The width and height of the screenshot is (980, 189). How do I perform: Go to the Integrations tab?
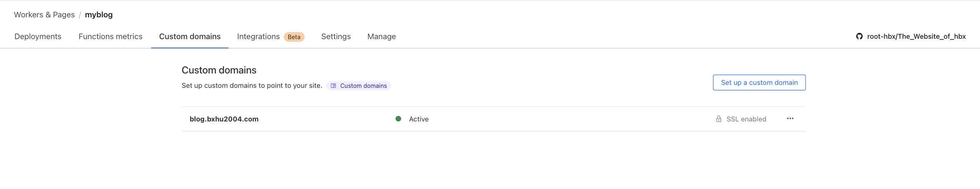(x=258, y=37)
